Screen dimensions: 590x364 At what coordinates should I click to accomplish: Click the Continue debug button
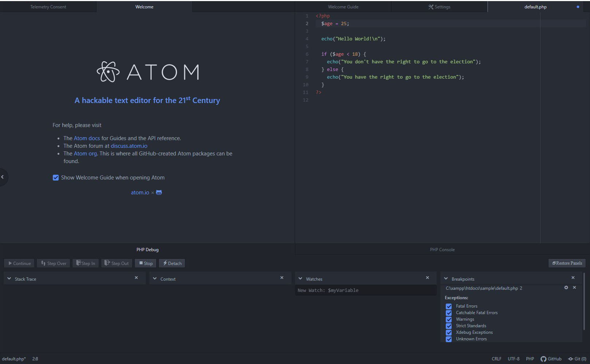point(19,263)
